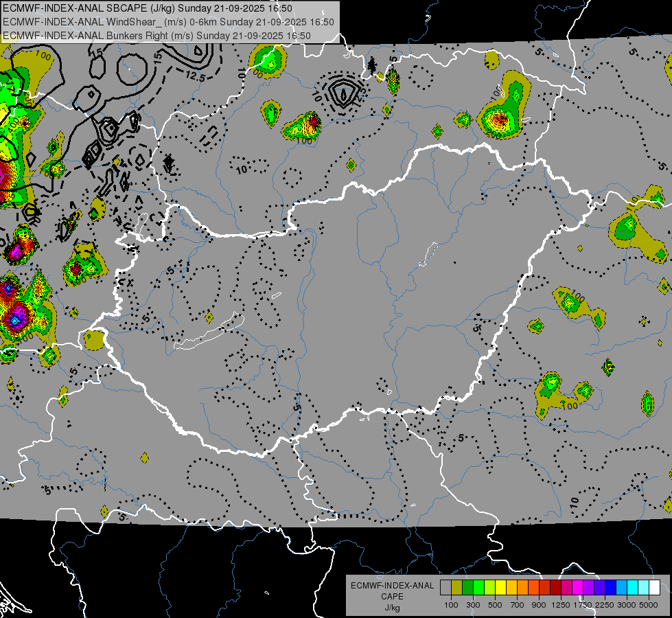Image resolution: width=672 pixels, height=618 pixels.
Task: Click the legend value 2250
Action: 605,605
